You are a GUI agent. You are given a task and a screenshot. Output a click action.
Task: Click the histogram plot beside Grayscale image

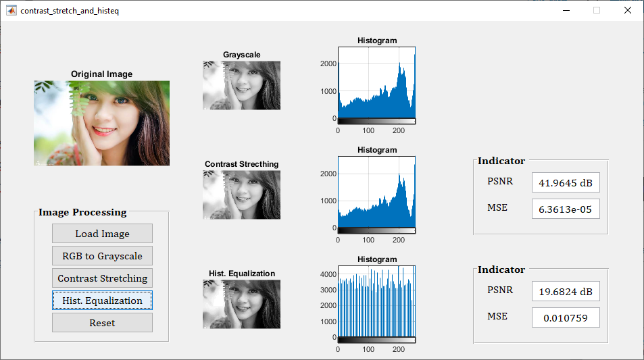tap(376, 82)
